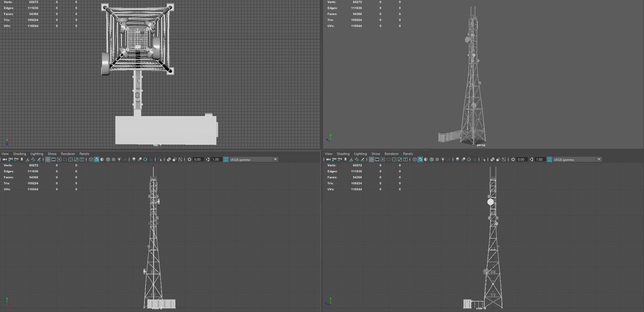
Task: Enable Smooth Shade All in front panel toolbar
Action: [x=97, y=159]
